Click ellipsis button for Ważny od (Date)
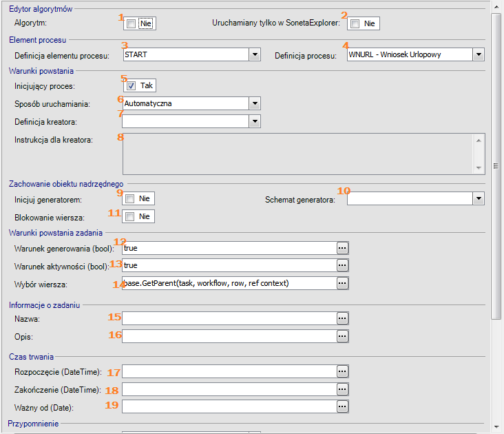This screenshot has width=504, height=434. 342,407
